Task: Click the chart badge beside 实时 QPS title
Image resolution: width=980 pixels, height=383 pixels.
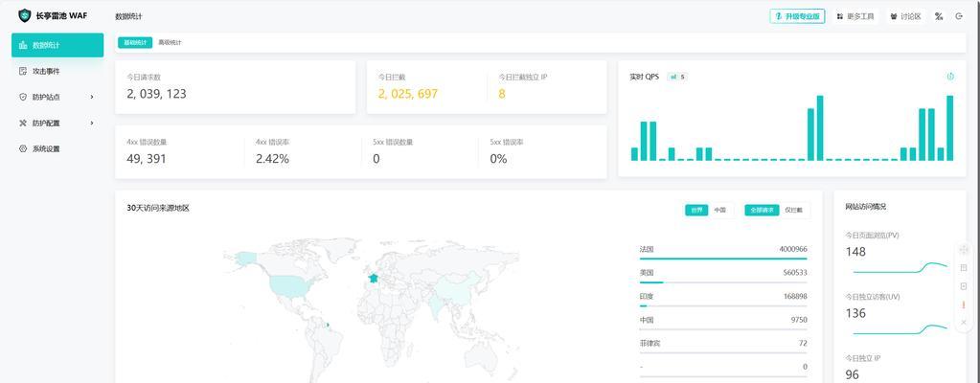Action: tap(677, 77)
